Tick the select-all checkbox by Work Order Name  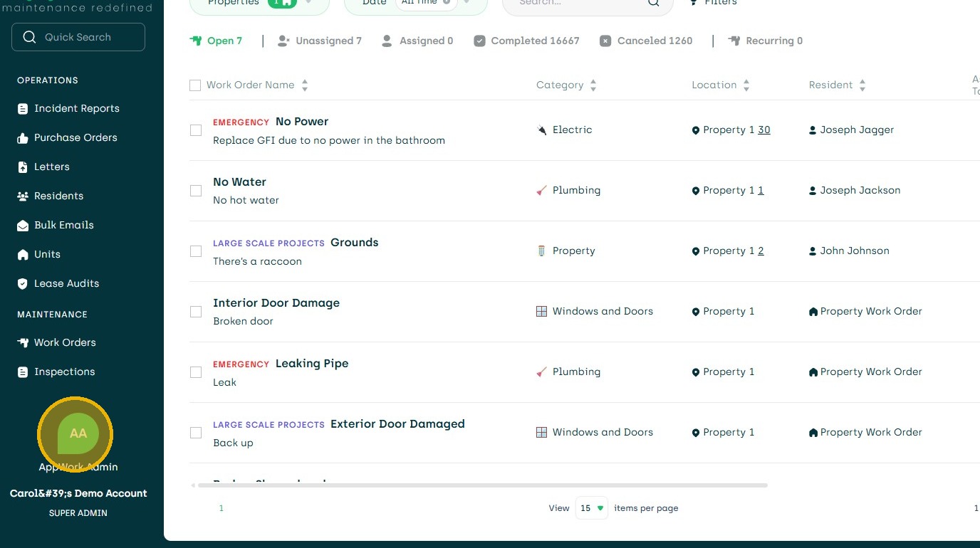(195, 85)
